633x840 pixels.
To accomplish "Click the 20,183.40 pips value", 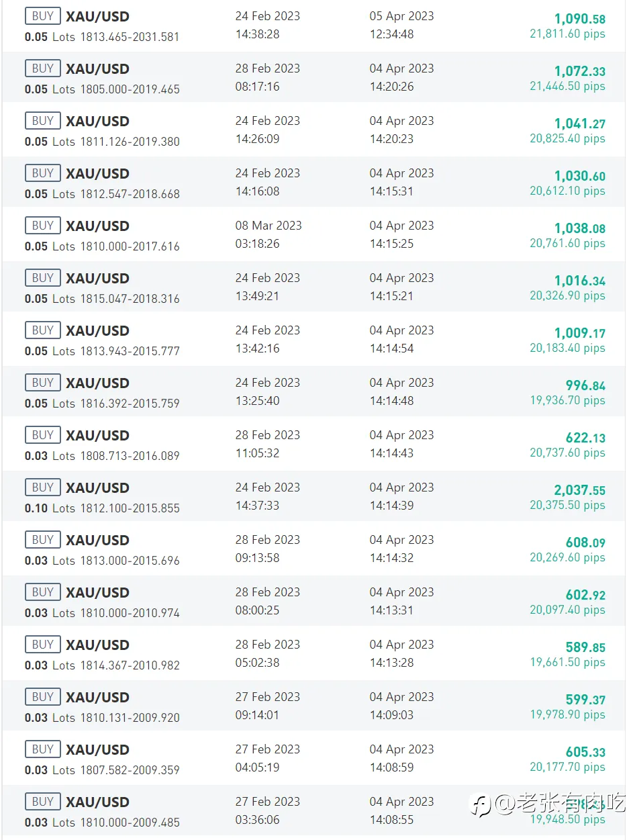I will (x=567, y=348).
